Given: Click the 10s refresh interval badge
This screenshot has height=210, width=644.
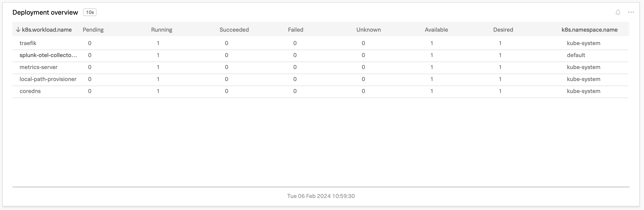Looking at the screenshot, I should [x=90, y=12].
